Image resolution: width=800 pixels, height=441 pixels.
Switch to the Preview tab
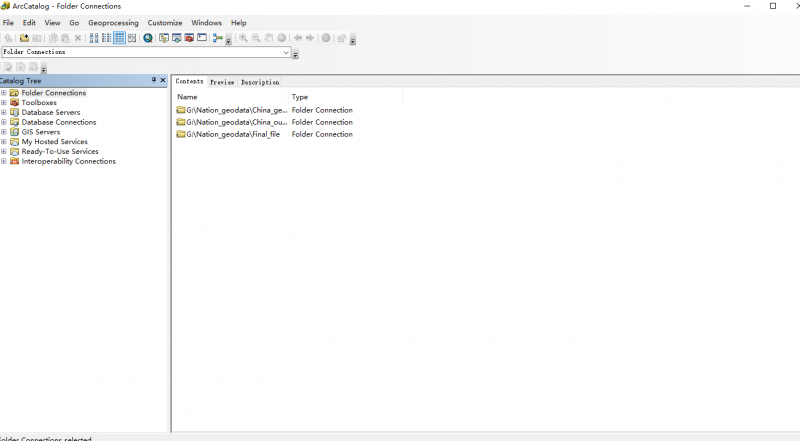pos(222,82)
